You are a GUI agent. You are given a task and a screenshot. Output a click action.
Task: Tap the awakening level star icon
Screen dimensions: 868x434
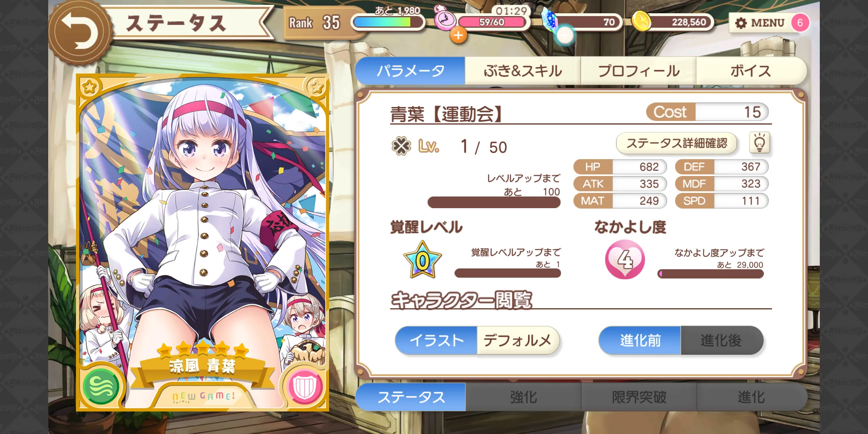tap(423, 260)
